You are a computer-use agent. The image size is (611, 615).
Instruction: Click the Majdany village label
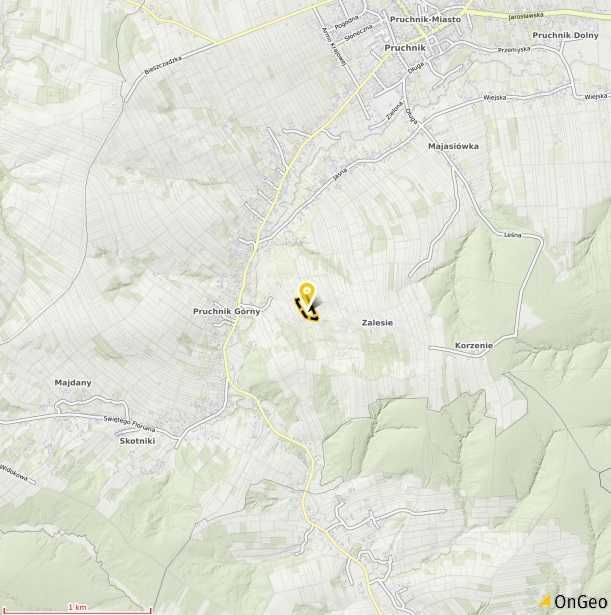pos(73,382)
